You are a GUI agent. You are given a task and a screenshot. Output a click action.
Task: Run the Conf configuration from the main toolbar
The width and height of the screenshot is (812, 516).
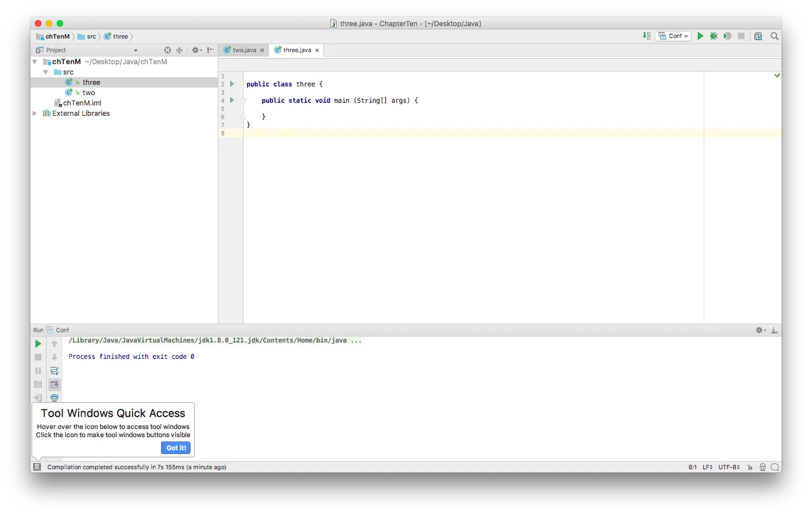tap(700, 36)
